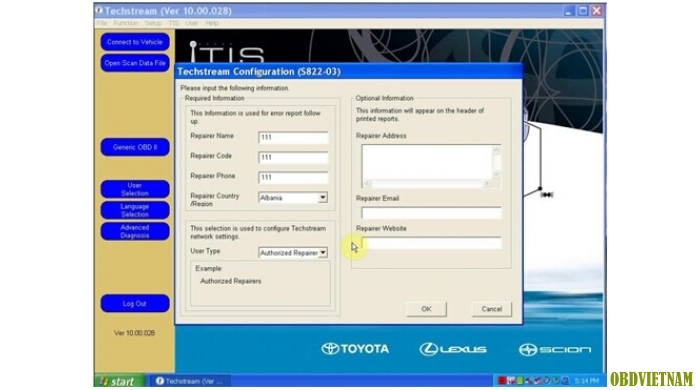Screen dimensions: 700x390
Task: Open User Selection
Action: (135, 189)
